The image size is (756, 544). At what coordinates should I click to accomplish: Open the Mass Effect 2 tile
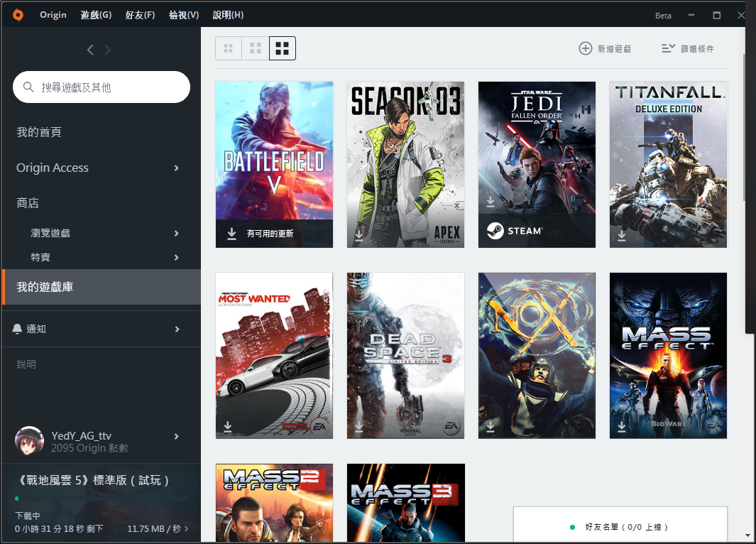tap(274, 503)
